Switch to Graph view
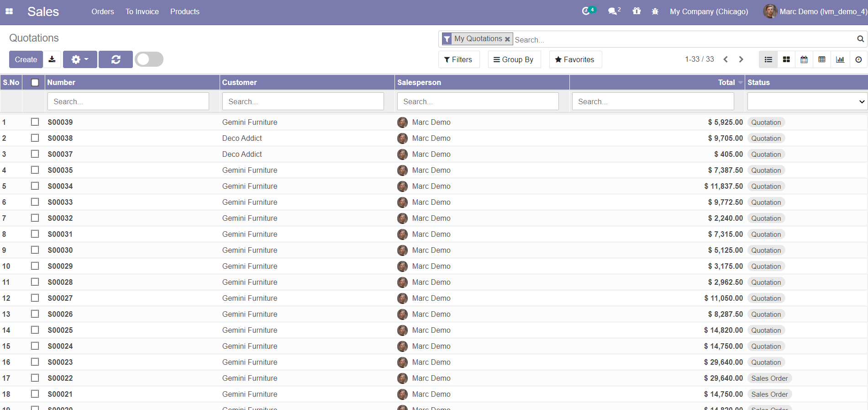This screenshot has width=868, height=410. pyautogui.click(x=840, y=59)
